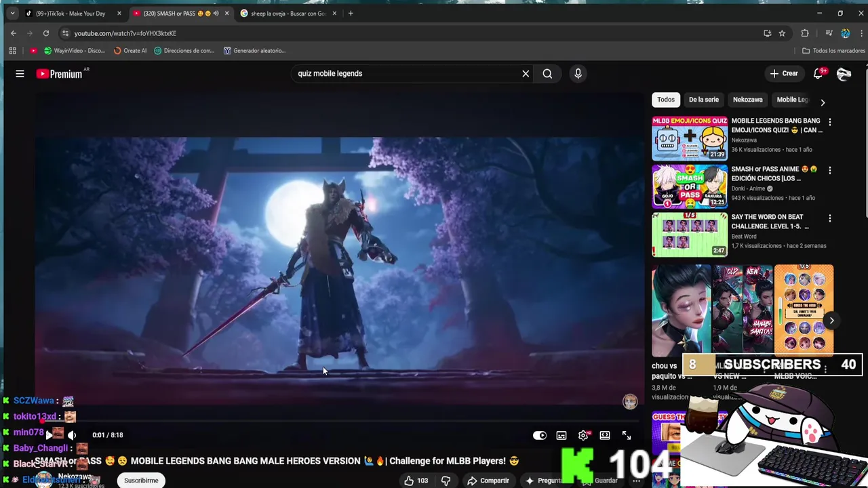
Task: Open the YouTube account avatar menu
Action: click(844, 74)
